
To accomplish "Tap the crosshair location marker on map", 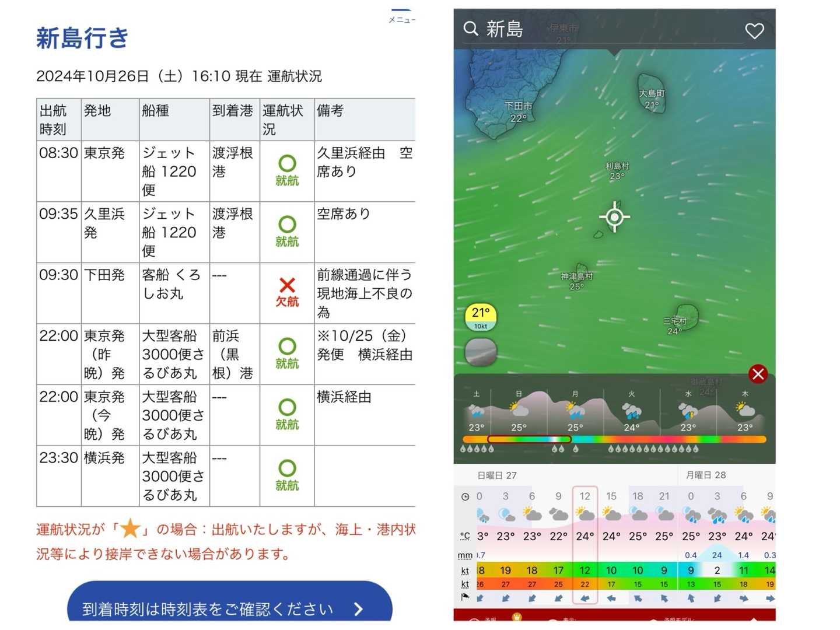I will [x=614, y=217].
